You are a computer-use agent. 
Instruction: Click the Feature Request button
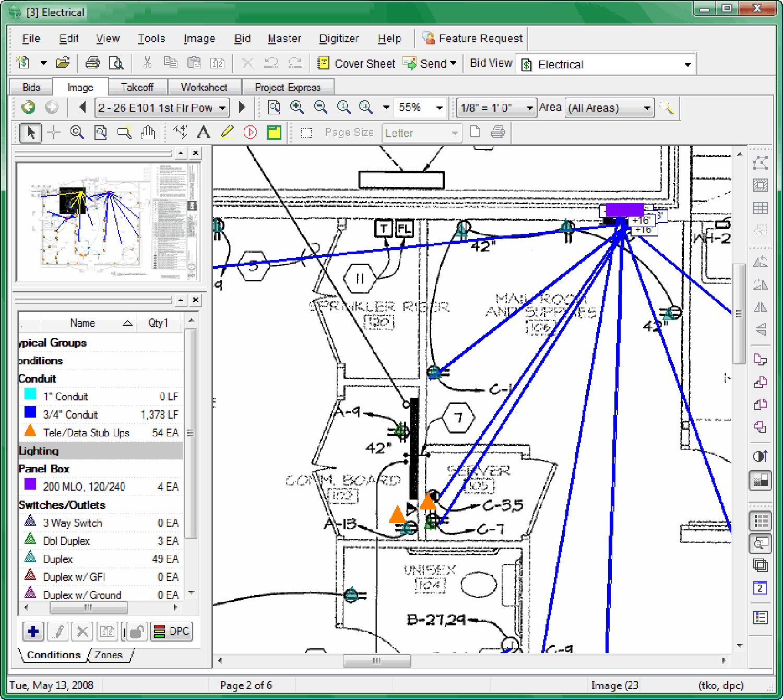(x=472, y=39)
